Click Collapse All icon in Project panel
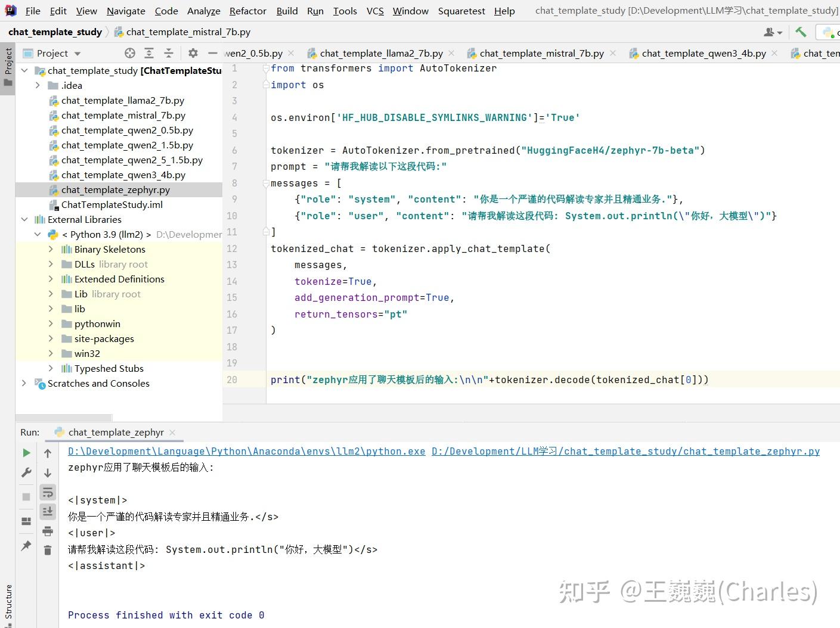The width and height of the screenshot is (840, 628). coord(169,53)
